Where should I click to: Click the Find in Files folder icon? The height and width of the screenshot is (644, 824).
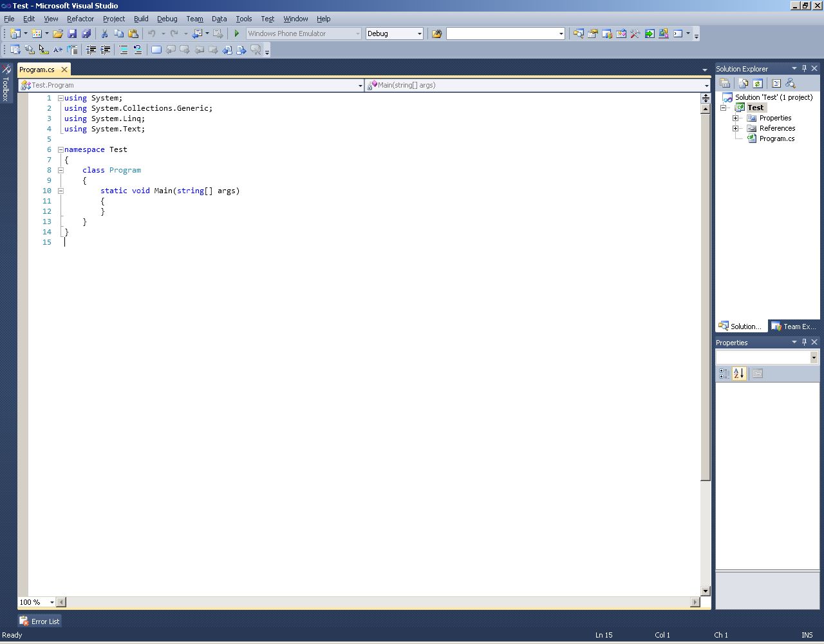(436, 33)
